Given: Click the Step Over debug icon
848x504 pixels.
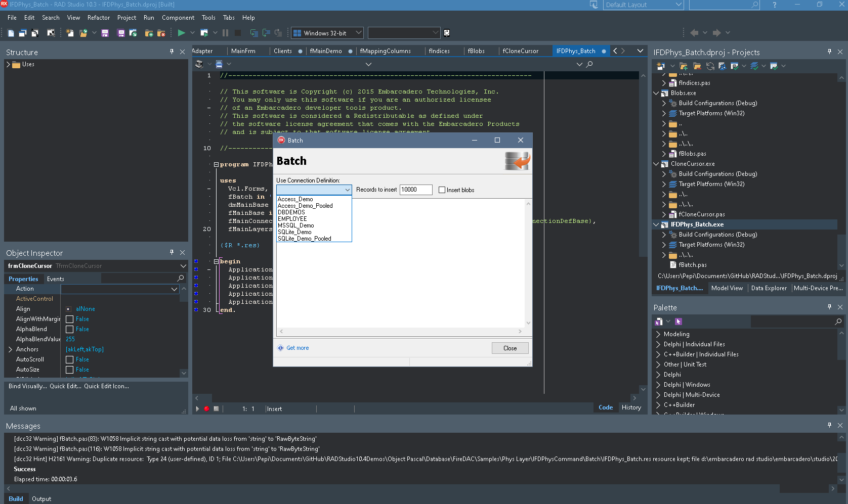Looking at the screenshot, I should [x=266, y=33].
